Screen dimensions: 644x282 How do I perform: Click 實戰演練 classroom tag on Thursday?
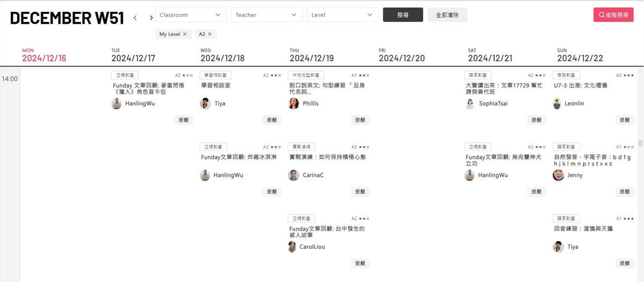pos(302,147)
